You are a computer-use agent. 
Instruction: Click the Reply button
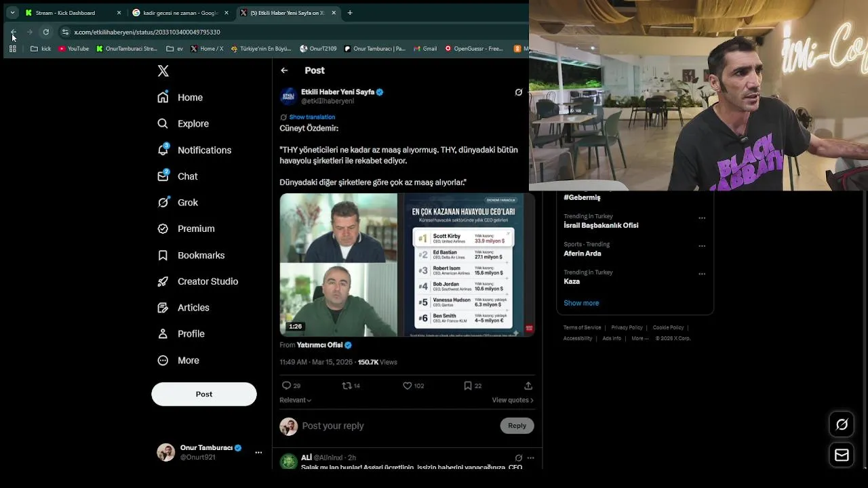pos(517,426)
